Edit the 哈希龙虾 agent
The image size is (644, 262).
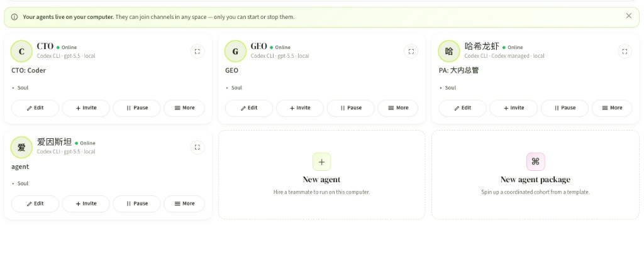pyautogui.click(x=462, y=108)
